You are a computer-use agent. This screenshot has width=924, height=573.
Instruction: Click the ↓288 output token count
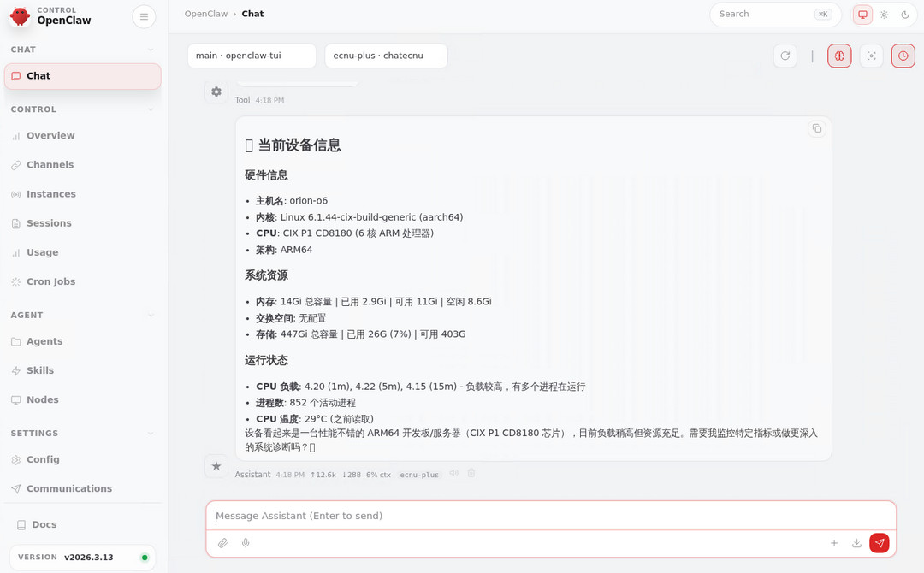352,475
